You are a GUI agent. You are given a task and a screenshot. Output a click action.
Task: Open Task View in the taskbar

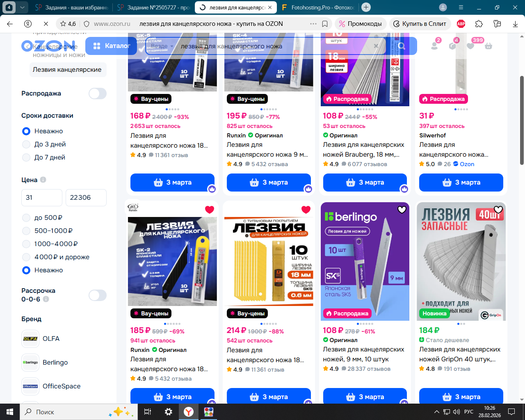[148, 412]
